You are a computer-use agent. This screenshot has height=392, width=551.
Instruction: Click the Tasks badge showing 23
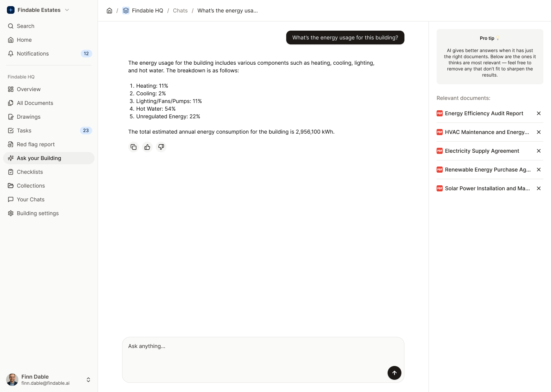click(86, 131)
